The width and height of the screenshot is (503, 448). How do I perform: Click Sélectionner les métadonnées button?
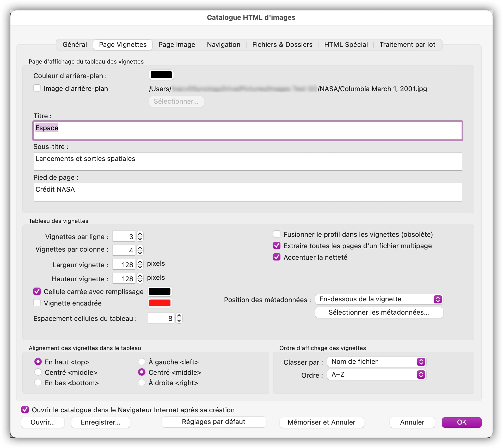coord(379,312)
